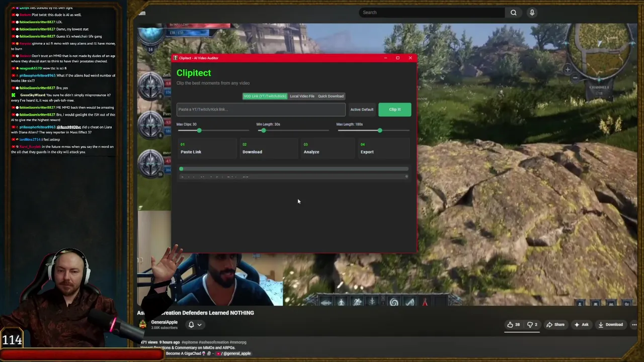Click the Active: Default button
Viewport: 644px width, 362px height.
tap(362, 110)
